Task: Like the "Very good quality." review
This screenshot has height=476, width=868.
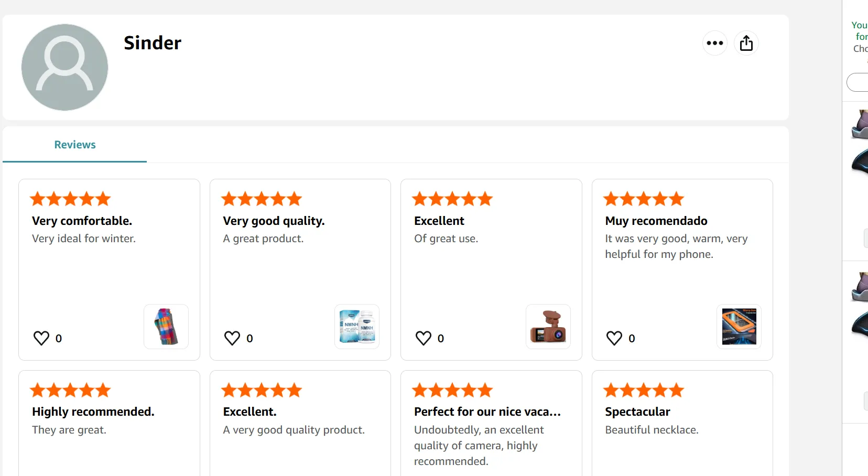Action: pyautogui.click(x=232, y=338)
